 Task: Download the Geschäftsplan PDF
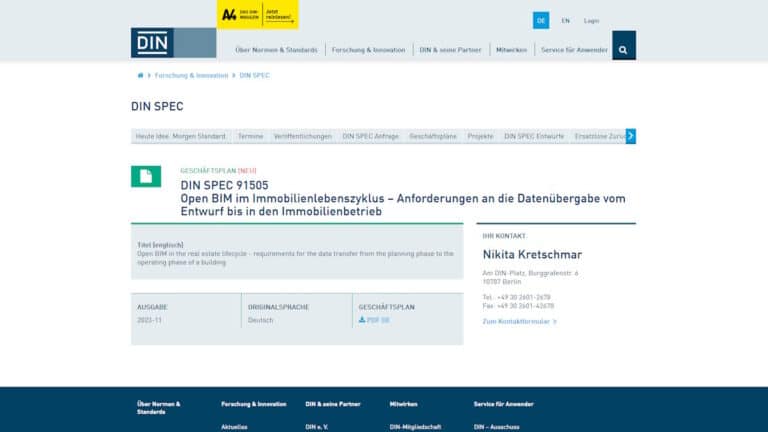[374, 320]
